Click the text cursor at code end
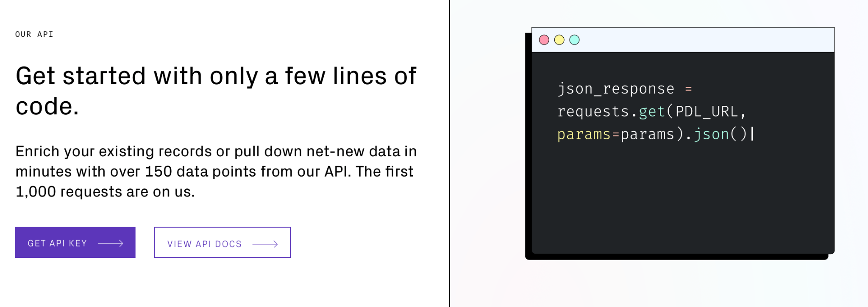This screenshot has width=868, height=307. [752, 134]
